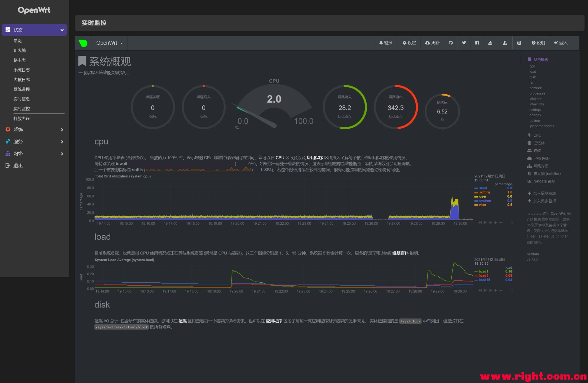Open 路由表 in the sidebar
The image size is (588, 383).
point(20,60)
